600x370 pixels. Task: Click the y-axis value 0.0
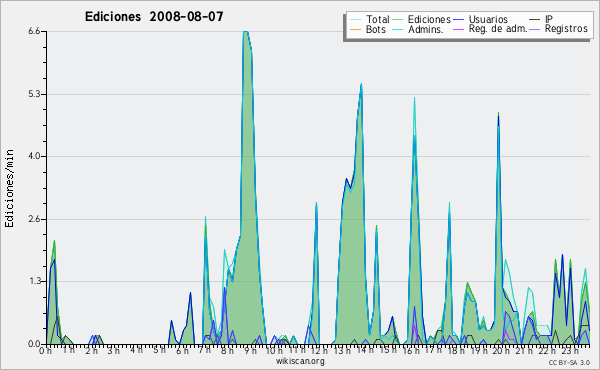point(34,344)
